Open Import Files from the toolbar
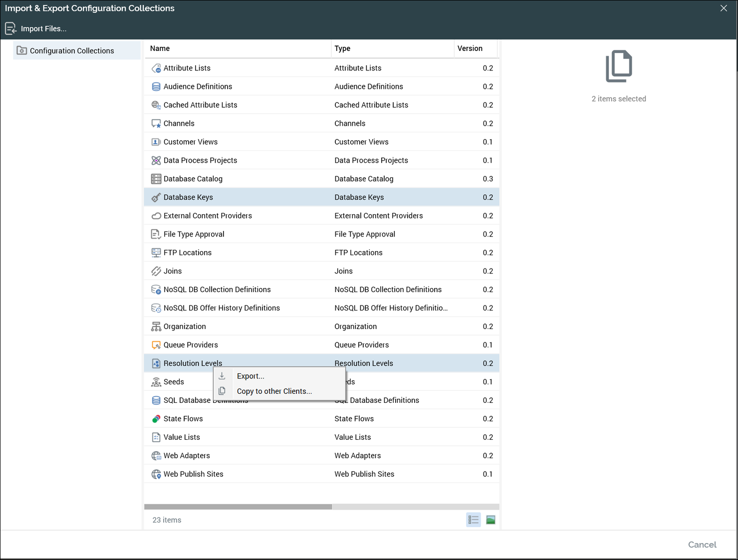The image size is (738, 560). pyautogui.click(x=43, y=29)
